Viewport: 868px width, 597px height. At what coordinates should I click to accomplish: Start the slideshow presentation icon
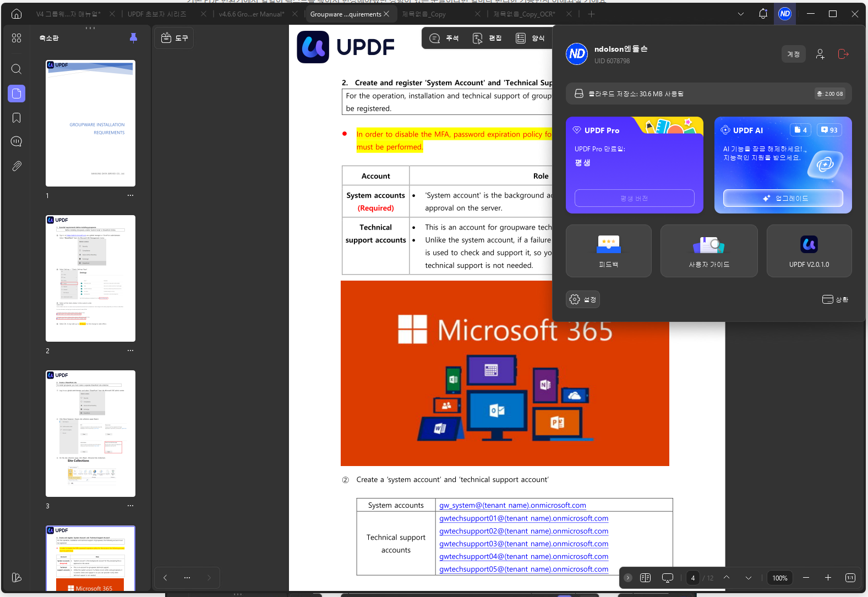668,578
